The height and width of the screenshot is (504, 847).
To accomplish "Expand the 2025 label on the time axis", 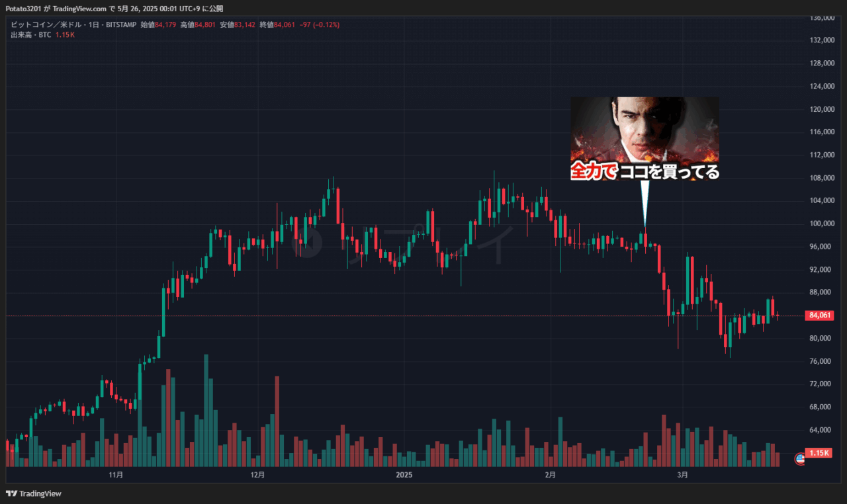I will (x=404, y=474).
